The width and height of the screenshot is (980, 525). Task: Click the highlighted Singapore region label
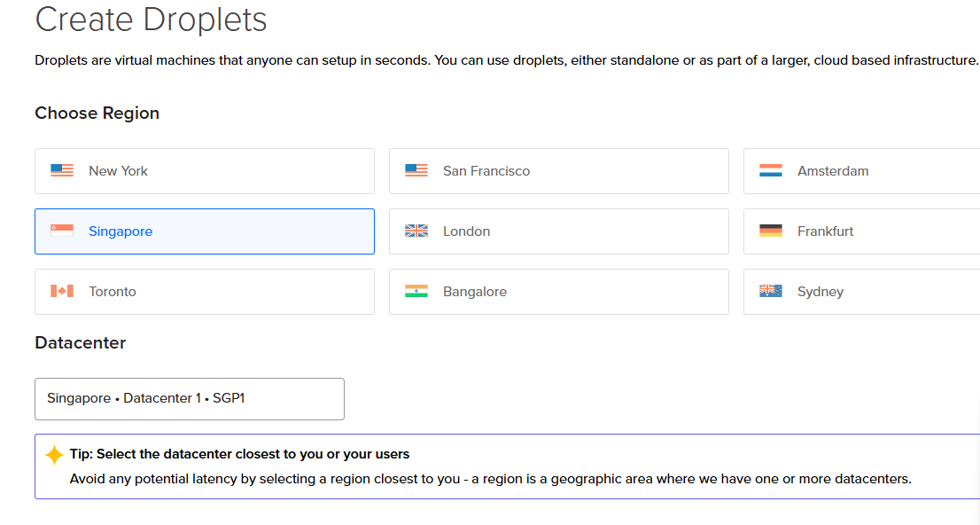[121, 231]
